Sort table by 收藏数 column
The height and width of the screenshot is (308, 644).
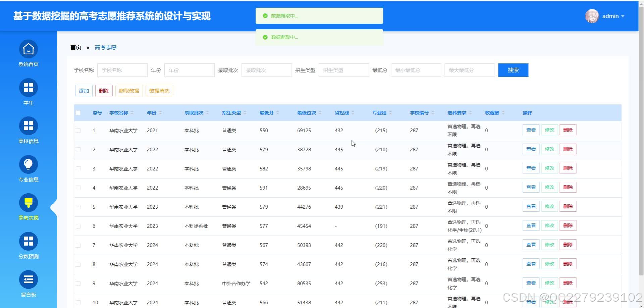503,113
